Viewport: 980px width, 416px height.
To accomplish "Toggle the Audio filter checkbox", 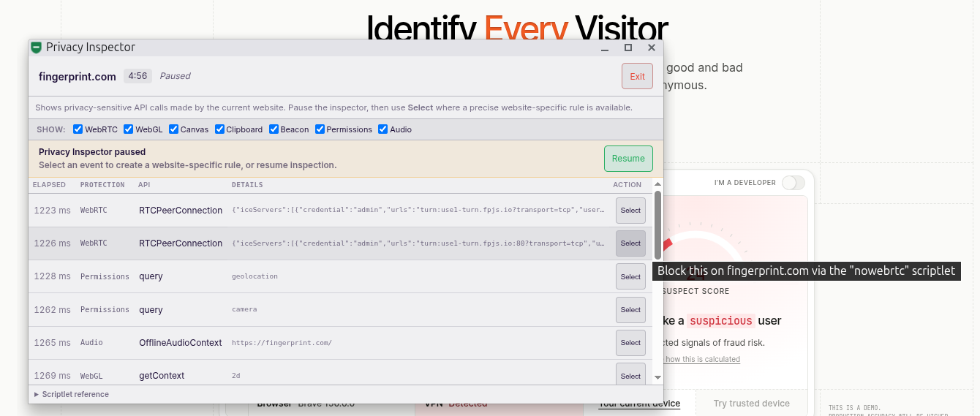I will [382, 129].
